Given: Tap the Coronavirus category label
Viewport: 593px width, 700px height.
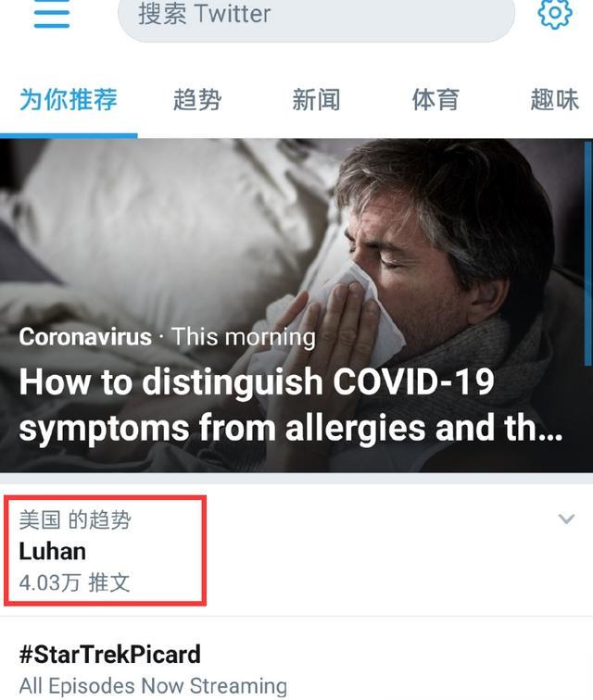Looking at the screenshot, I should coord(85,337).
